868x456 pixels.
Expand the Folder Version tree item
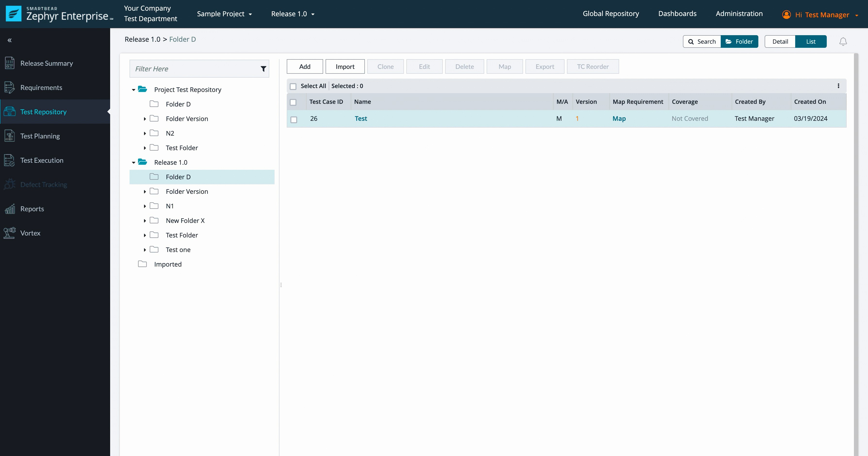pyautogui.click(x=145, y=191)
